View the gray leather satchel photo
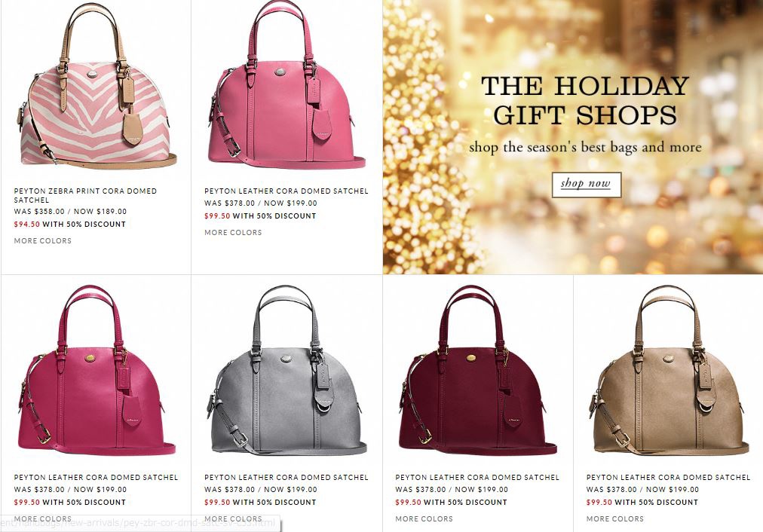The width and height of the screenshot is (763, 532). (x=287, y=369)
